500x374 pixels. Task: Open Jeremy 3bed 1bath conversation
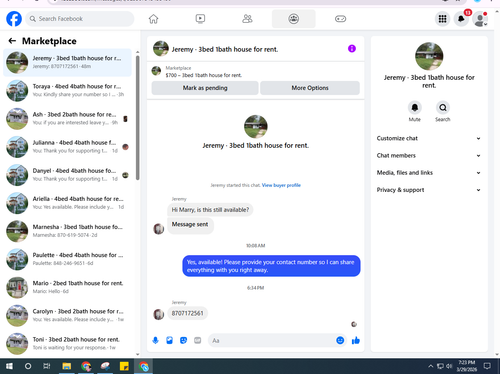(x=67, y=62)
